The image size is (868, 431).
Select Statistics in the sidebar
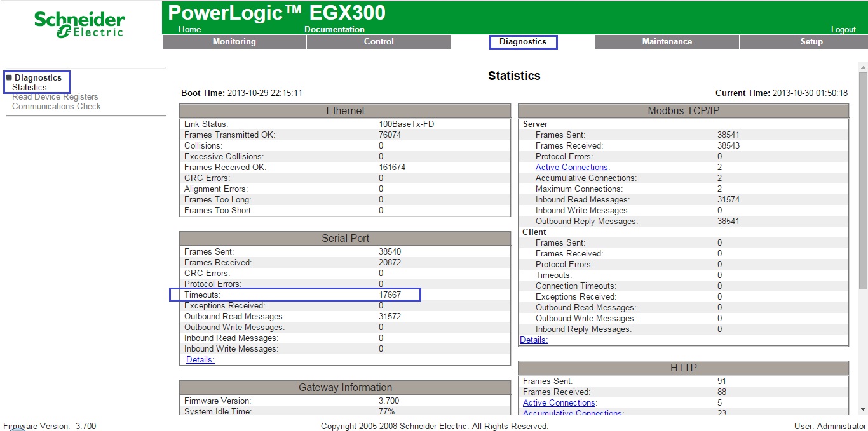[x=29, y=87]
